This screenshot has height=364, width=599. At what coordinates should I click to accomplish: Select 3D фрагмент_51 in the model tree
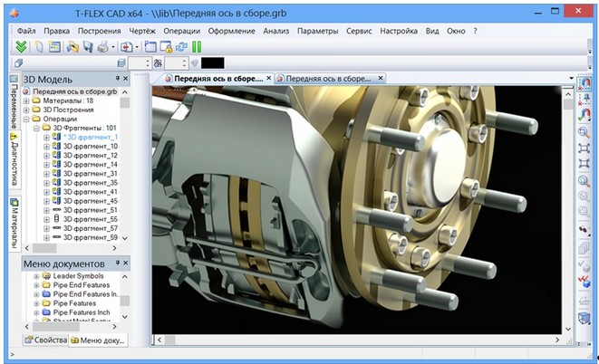click(x=91, y=209)
